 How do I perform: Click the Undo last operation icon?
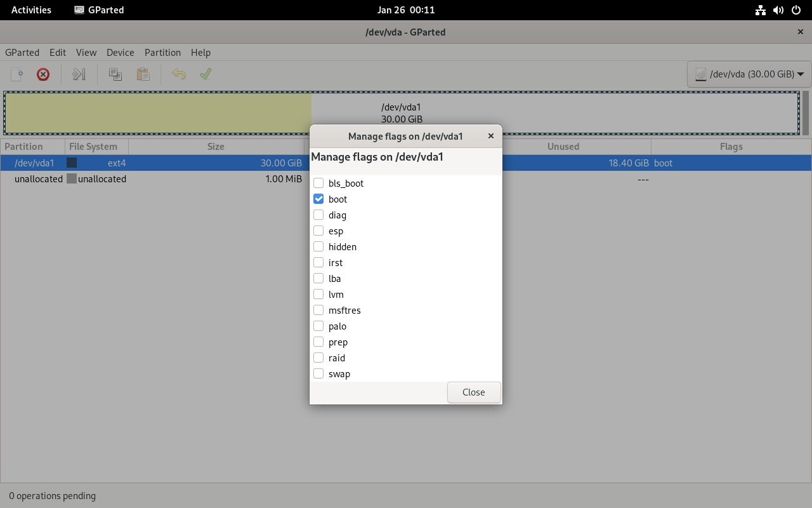pyautogui.click(x=179, y=74)
